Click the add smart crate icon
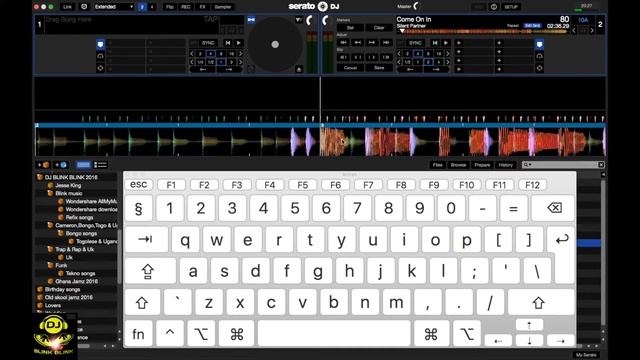640x360 pixels. click(61, 165)
